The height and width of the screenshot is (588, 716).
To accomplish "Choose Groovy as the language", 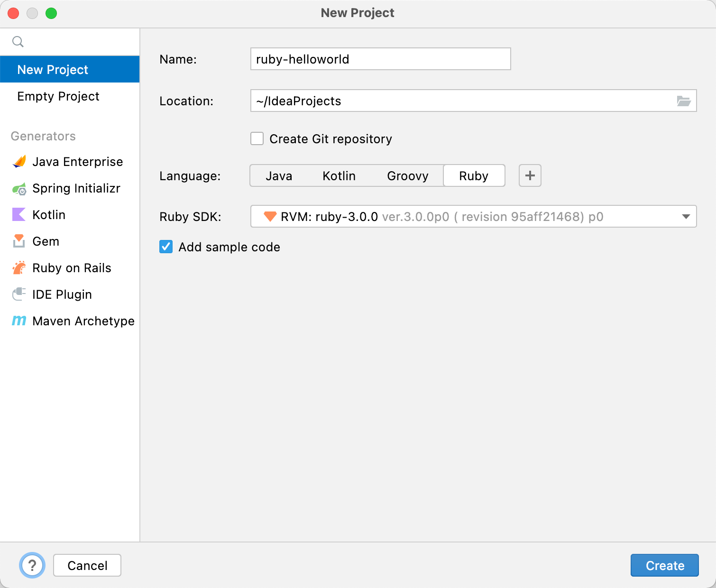I will point(408,176).
